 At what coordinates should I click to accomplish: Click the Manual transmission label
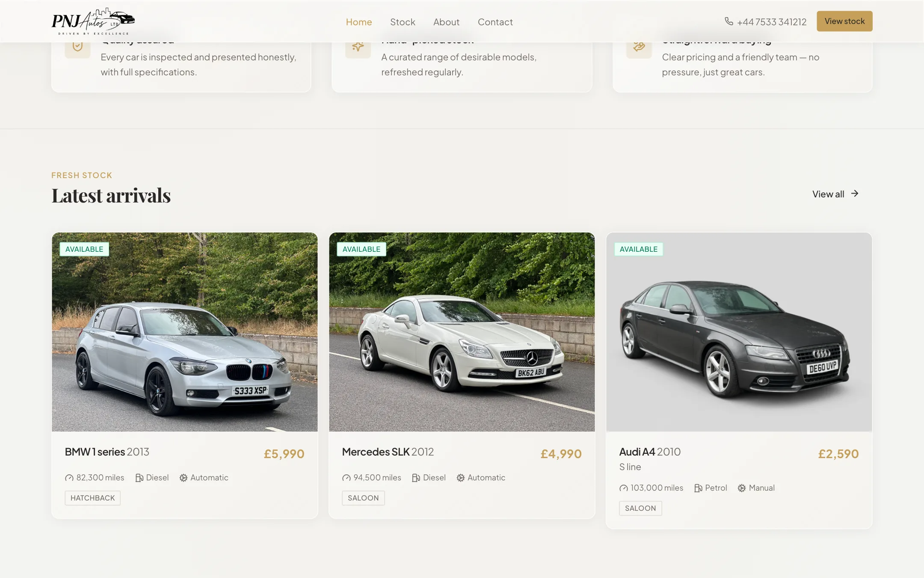(762, 488)
